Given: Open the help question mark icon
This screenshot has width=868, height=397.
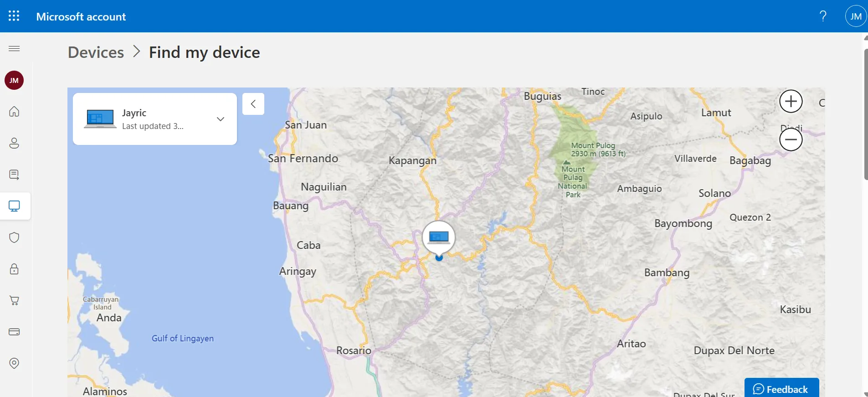Looking at the screenshot, I should pyautogui.click(x=823, y=16).
